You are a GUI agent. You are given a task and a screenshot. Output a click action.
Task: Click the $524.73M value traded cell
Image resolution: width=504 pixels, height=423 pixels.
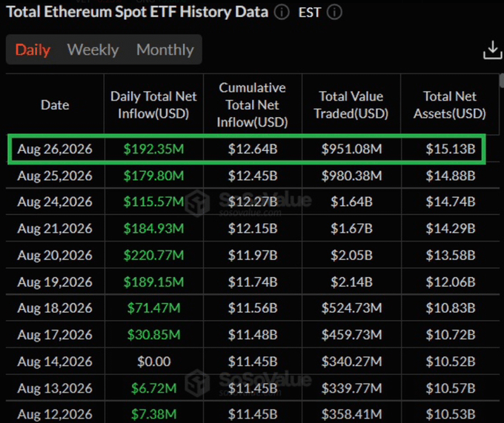351,308
